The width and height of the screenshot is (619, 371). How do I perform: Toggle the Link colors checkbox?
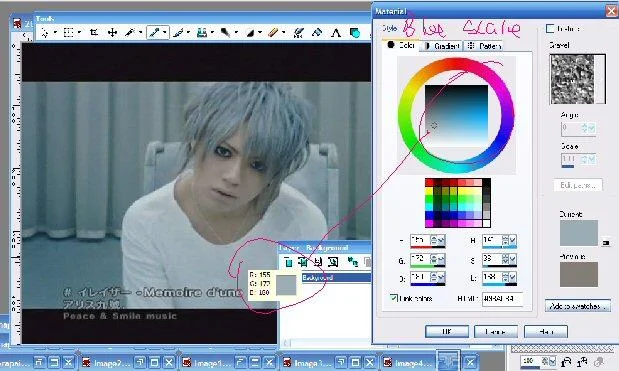point(394,298)
